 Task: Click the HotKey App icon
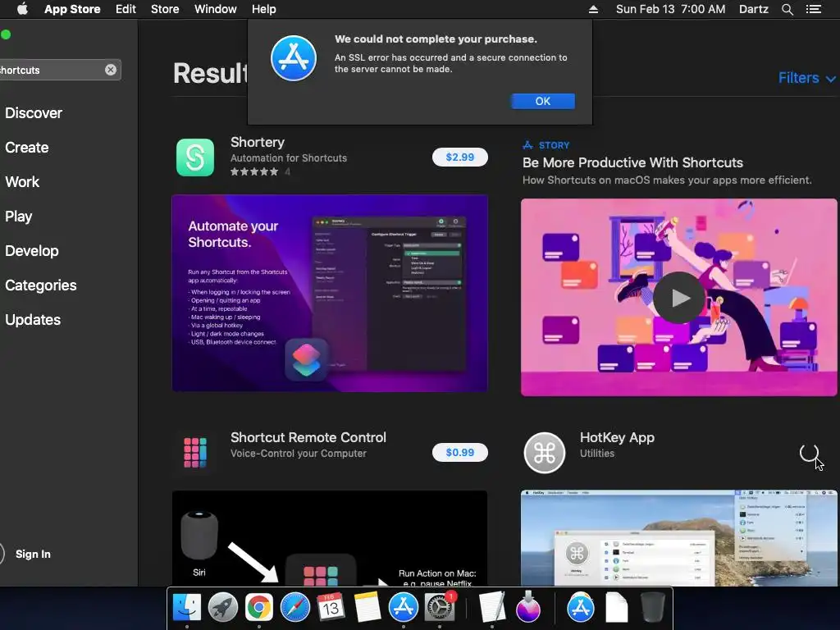[x=545, y=453]
